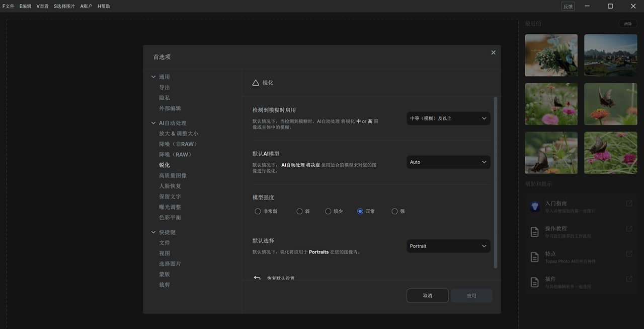
Task: Select 隐私 in preferences sidebar
Action: 165,98
